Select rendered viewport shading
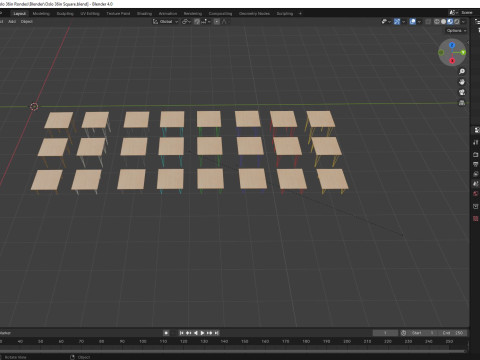The height and width of the screenshot is (360, 480). 457,22
